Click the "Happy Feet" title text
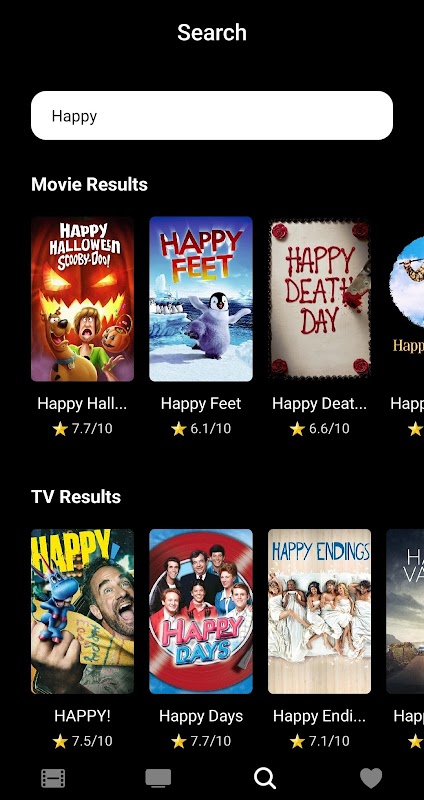The width and height of the screenshot is (424, 800). click(201, 404)
